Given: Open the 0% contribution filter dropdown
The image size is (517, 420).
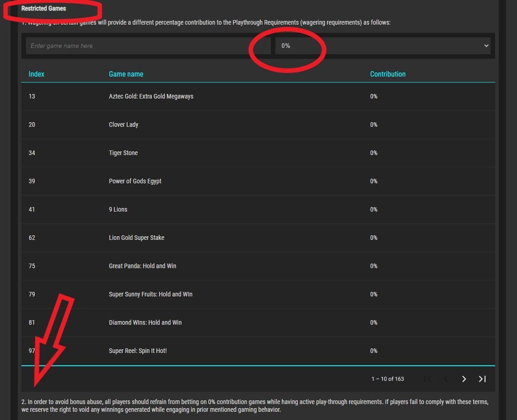Looking at the screenshot, I should click(383, 46).
